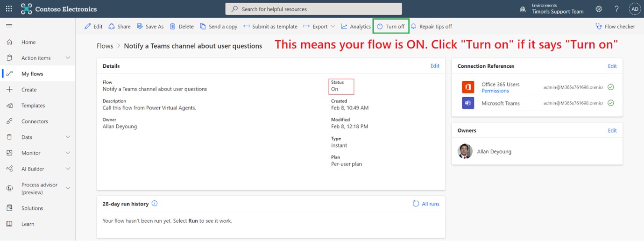Click the Microsoft Teams connector icon
The width and height of the screenshot is (644, 241).
468,103
